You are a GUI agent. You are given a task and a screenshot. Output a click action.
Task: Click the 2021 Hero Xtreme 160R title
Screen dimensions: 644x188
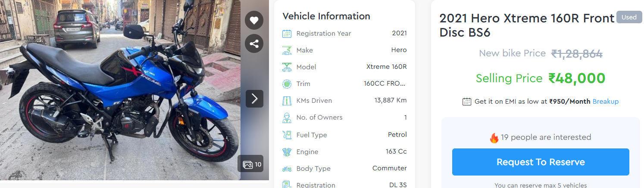point(527,25)
